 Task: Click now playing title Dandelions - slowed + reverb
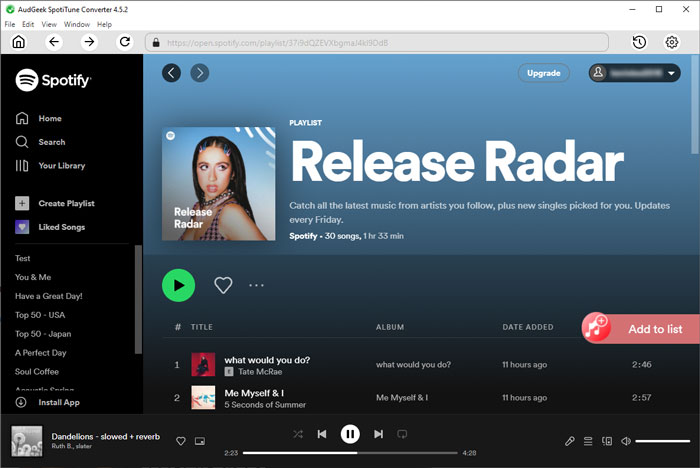105,436
